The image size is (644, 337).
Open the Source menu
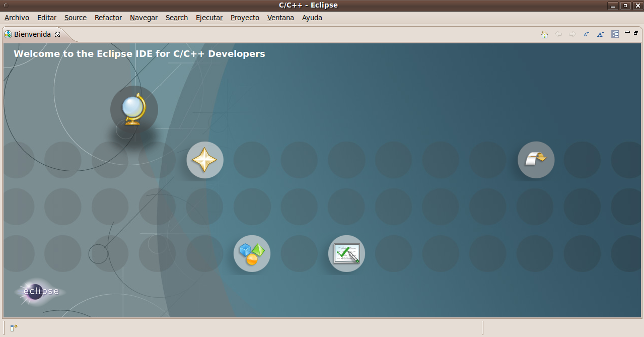(x=76, y=18)
